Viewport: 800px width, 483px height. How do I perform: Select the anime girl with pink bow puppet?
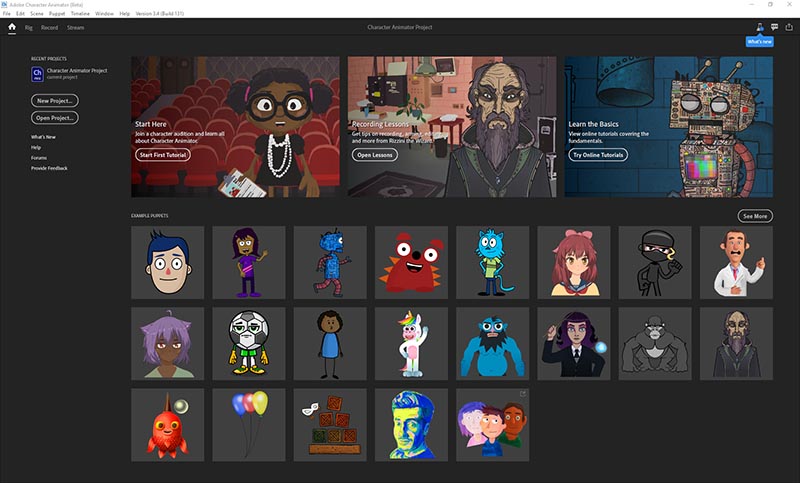(x=573, y=263)
